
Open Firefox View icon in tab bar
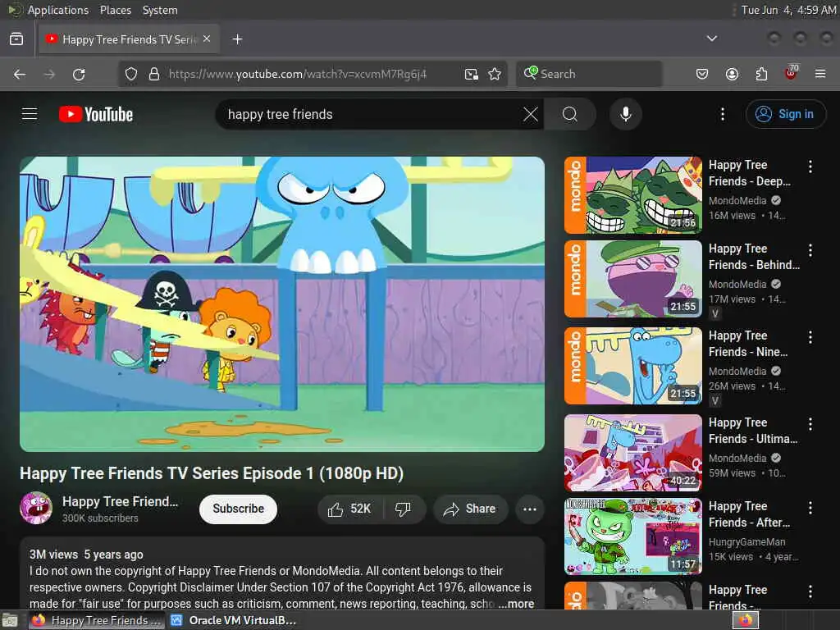[16, 39]
